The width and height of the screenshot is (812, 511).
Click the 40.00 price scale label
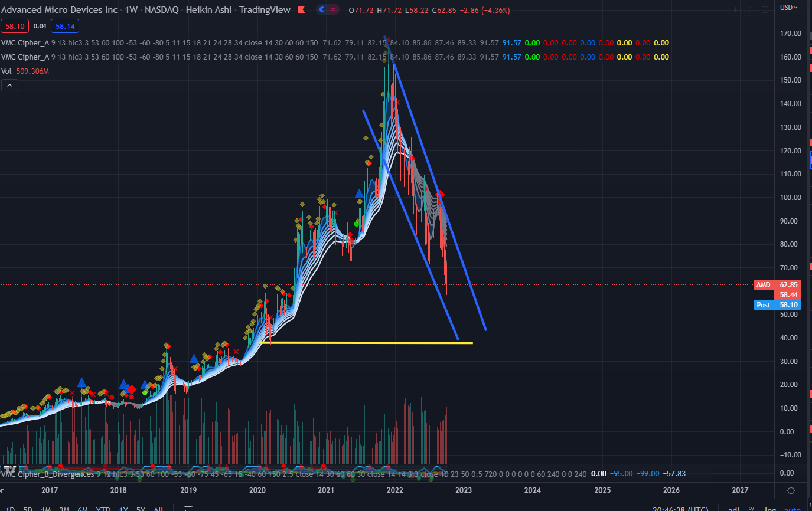click(x=788, y=338)
